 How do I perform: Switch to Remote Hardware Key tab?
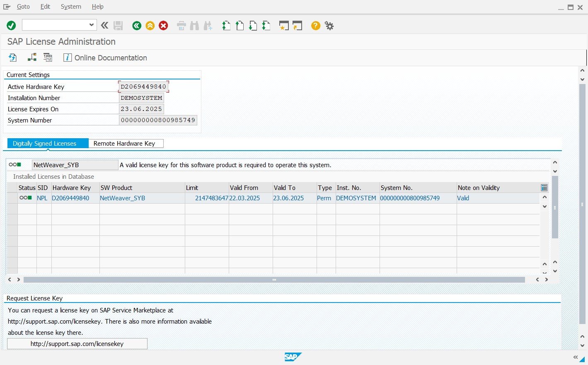pos(126,144)
